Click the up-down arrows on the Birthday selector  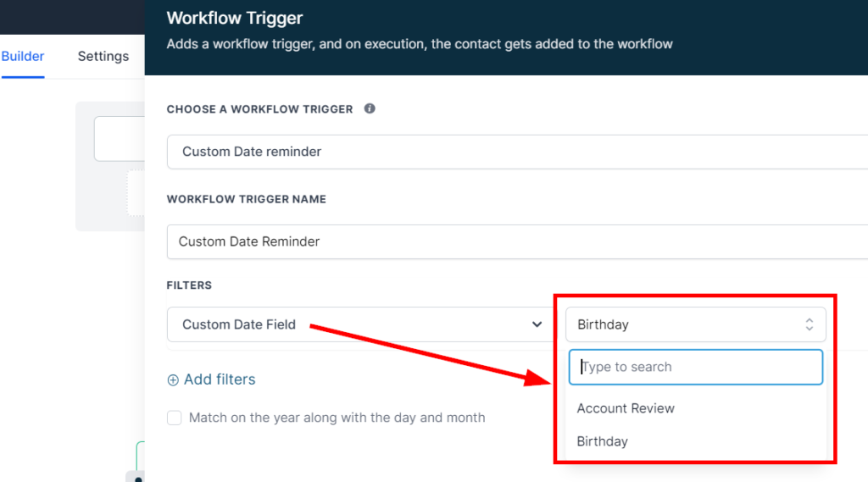810,324
